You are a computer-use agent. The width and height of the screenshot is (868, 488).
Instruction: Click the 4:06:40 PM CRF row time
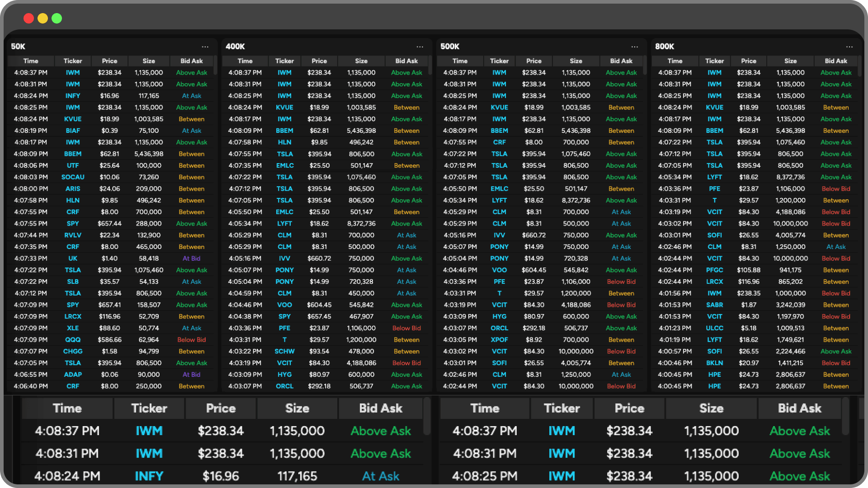31,386
